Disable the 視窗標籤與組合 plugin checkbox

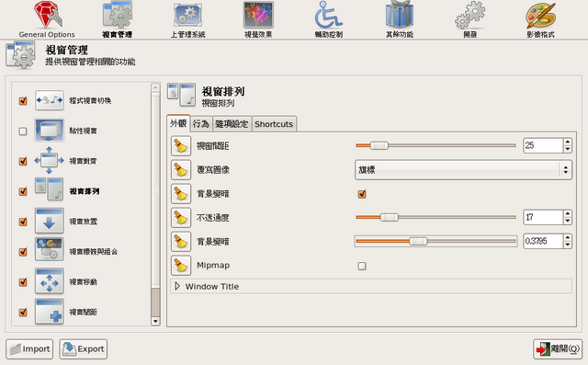23,252
